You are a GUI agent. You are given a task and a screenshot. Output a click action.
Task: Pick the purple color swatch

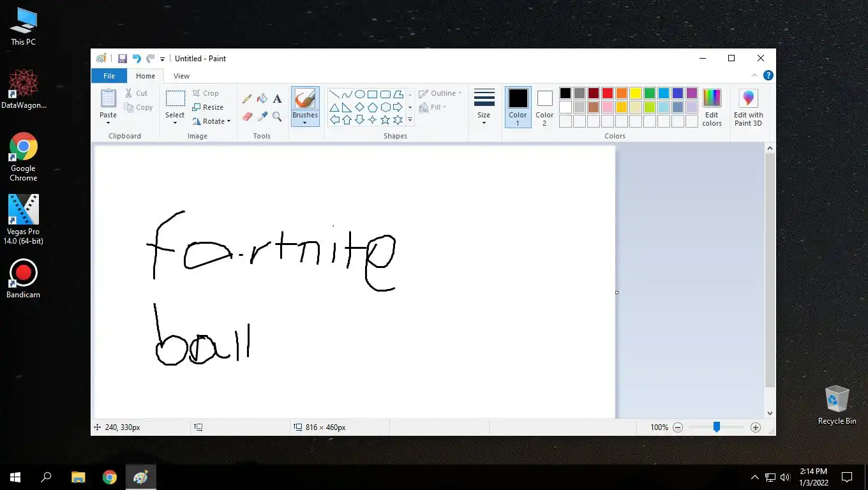pyautogui.click(x=692, y=93)
